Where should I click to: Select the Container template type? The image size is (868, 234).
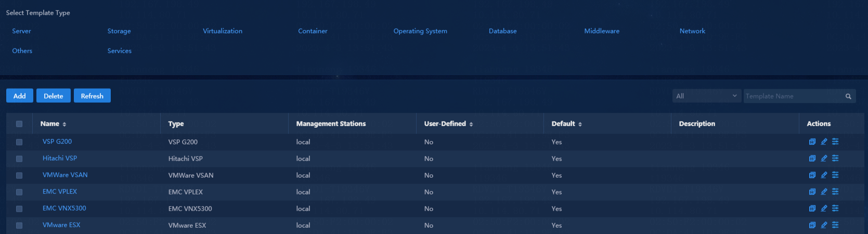click(313, 31)
